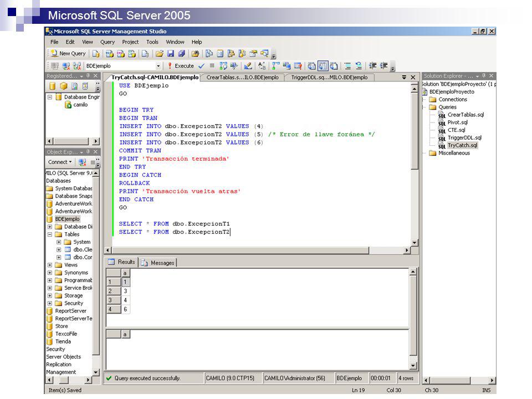Toggle Results to File mode
The image size is (532, 399).
click(x=334, y=66)
